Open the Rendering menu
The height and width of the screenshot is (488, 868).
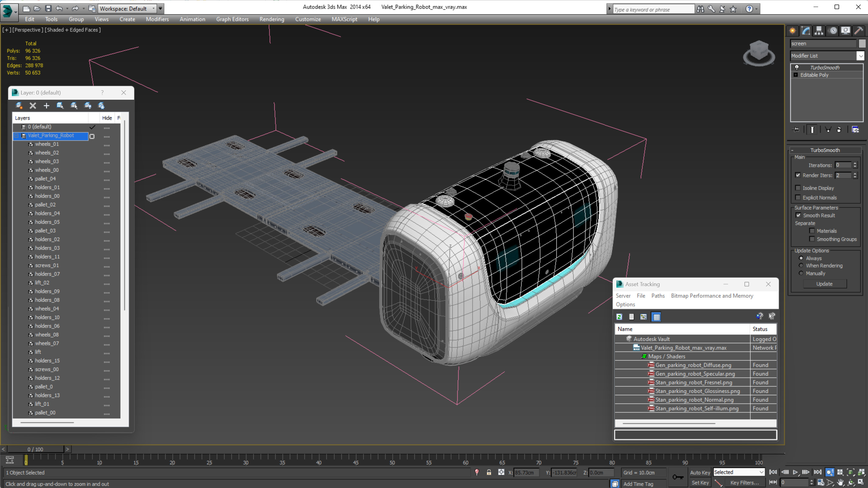[272, 19]
